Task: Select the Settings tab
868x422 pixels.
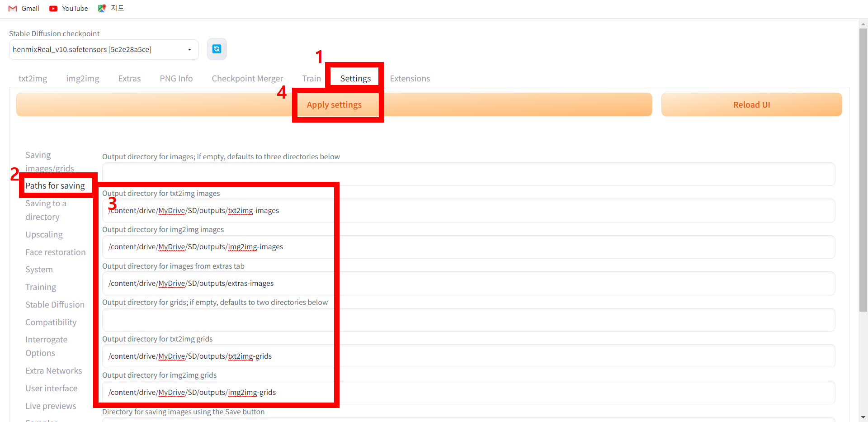Action: point(355,78)
